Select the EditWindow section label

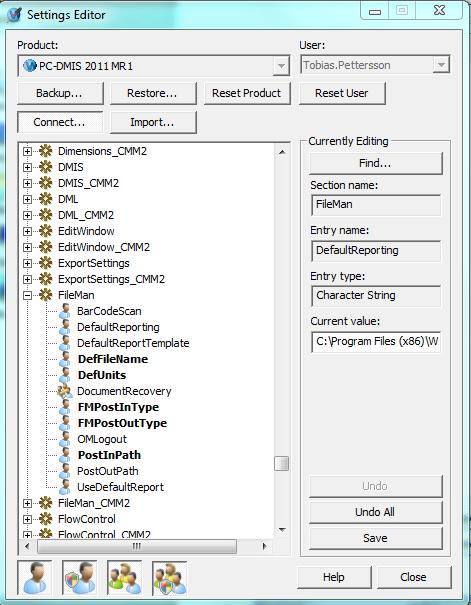click(86, 231)
